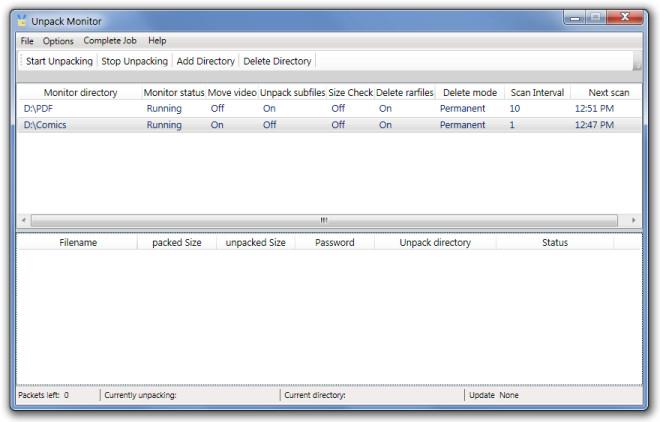Screen dimensions: 660x422
Task: Sort by Monitor directory column header
Action: pyautogui.click(x=80, y=92)
